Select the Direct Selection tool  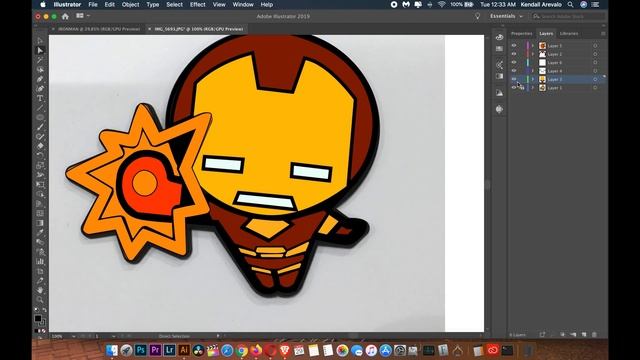pyautogui.click(x=40, y=51)
